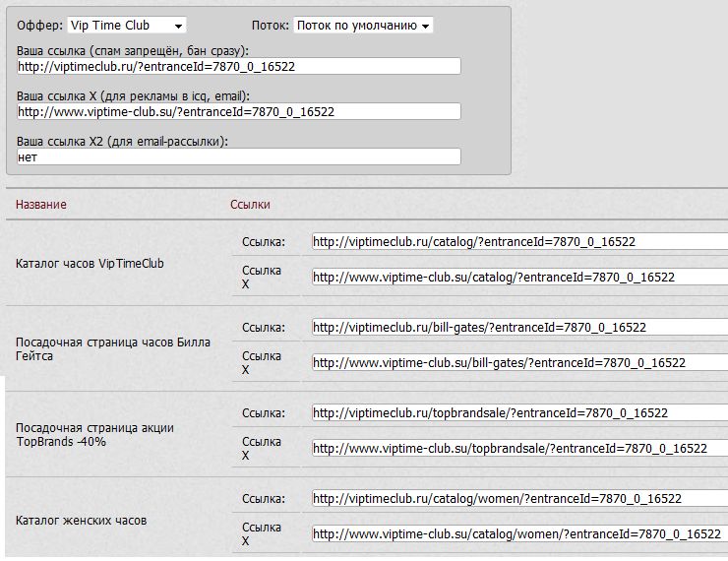
Task: Select the viptime-club.su/bill-gates/ link field
Action: (x=519, y=363)
